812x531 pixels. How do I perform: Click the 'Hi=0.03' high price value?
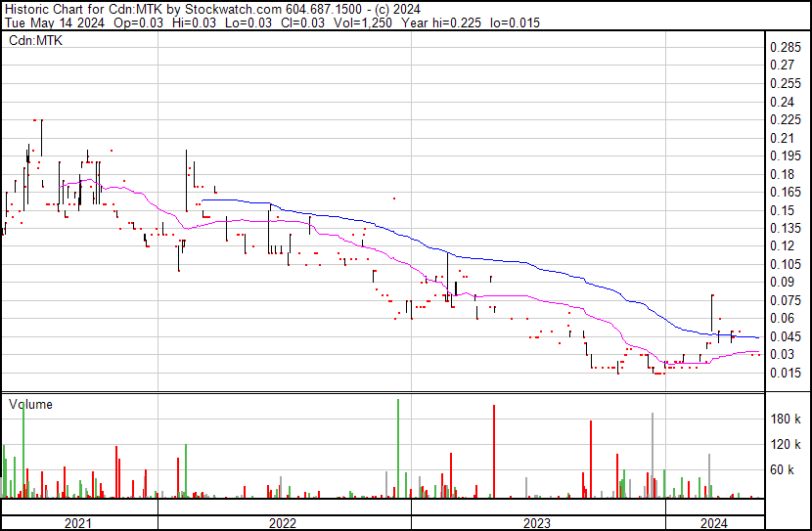tap(193, 22)
